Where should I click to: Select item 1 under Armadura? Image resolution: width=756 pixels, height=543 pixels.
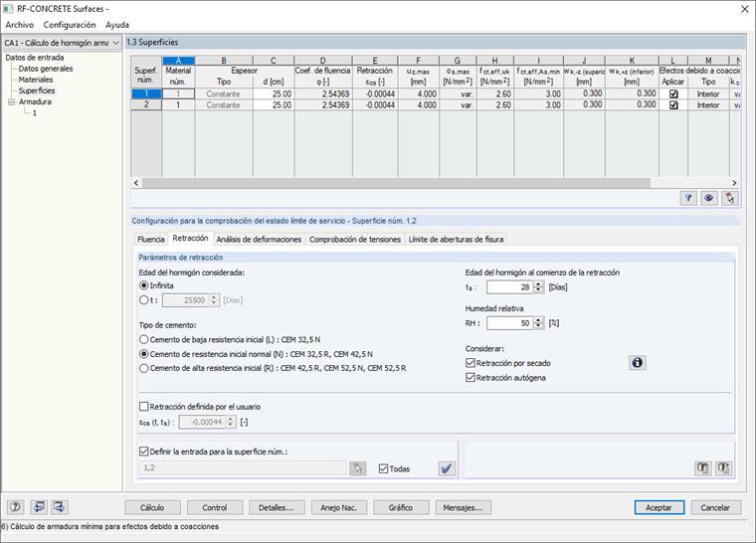click(34, 112)
